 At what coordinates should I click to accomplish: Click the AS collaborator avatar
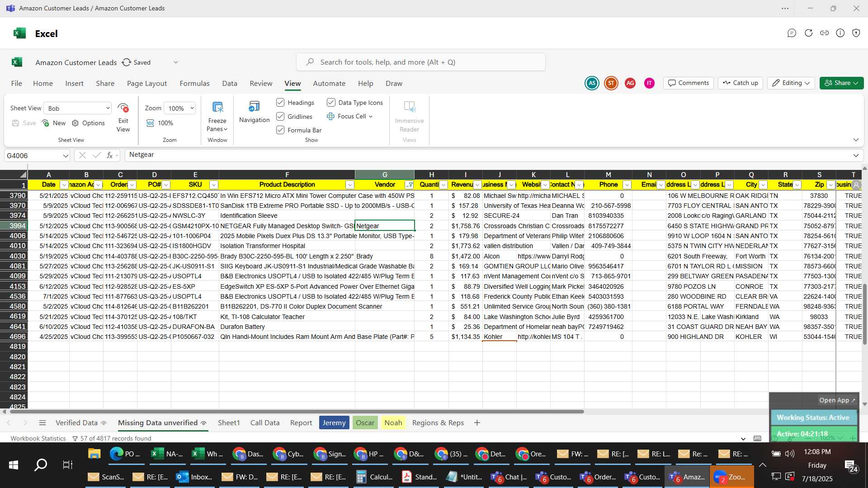592,83
